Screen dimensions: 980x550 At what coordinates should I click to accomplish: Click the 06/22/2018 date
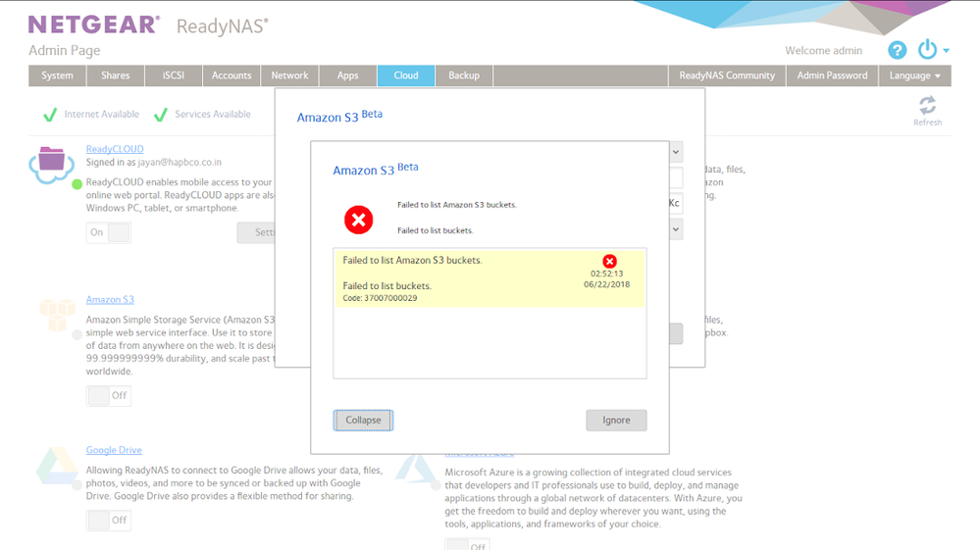pyautogui.click(x=607, y=284)
